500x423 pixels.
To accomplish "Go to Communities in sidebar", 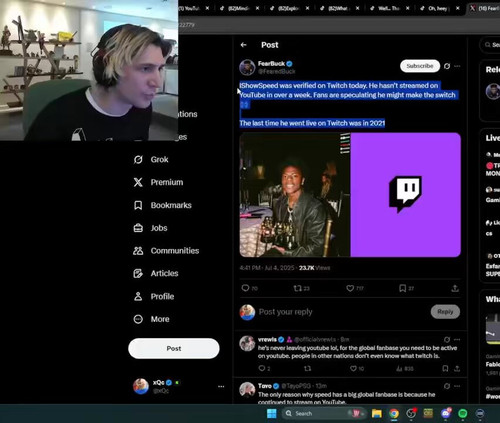I will (x=166, y=251).
